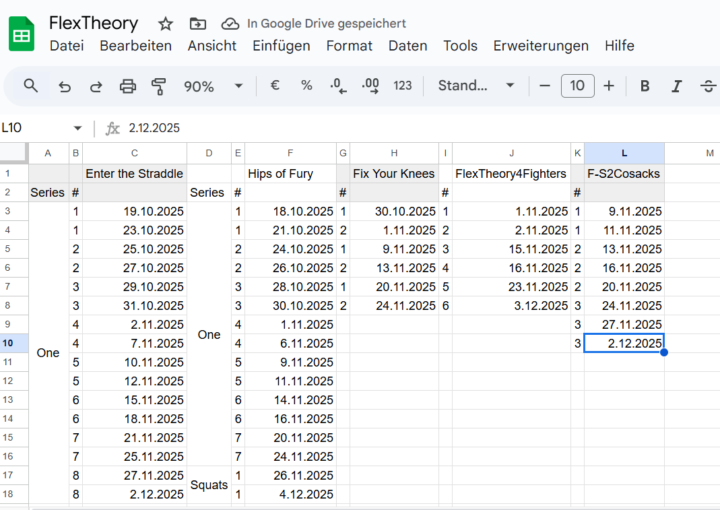Increase font size with plus button

pos(608,86)
